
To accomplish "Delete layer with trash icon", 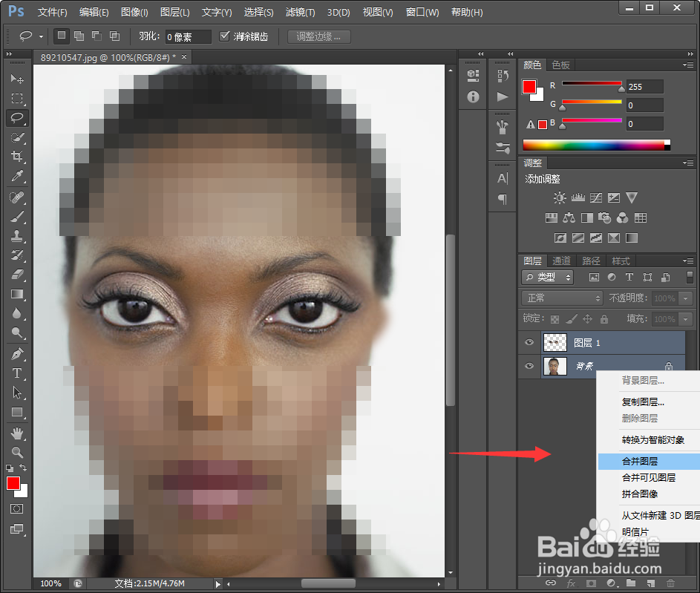I will click(x=670, y=583).
